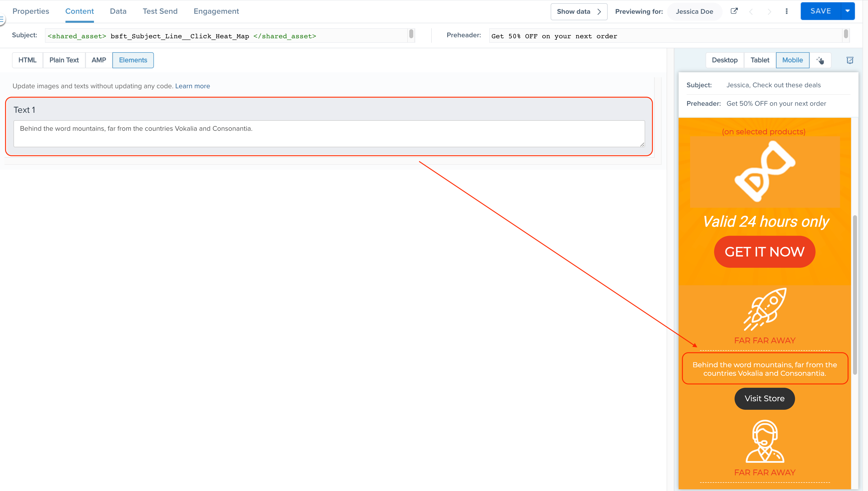Click the email preview vertical scrollbar
This screenshot has width=868, height=491.
click(855, 295)
